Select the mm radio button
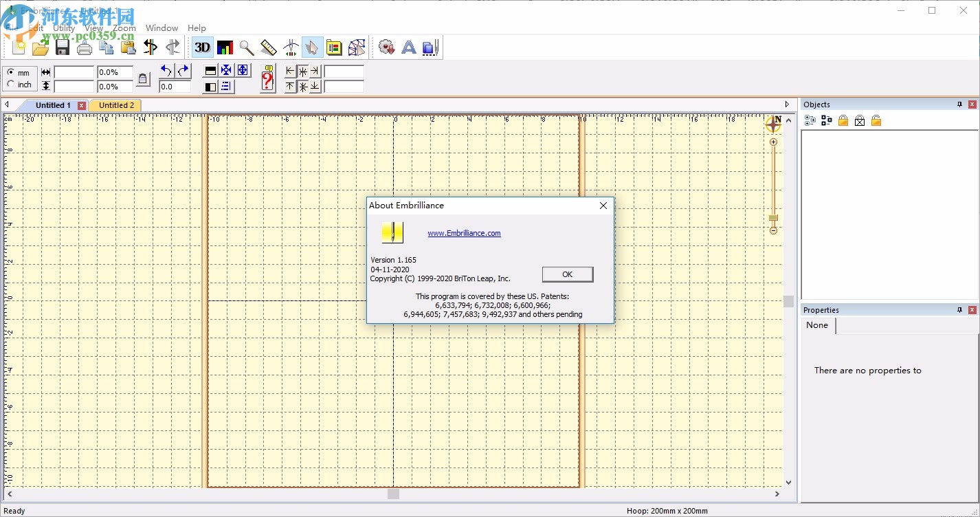This screenshot has width=980, height=517. (11, 72)
